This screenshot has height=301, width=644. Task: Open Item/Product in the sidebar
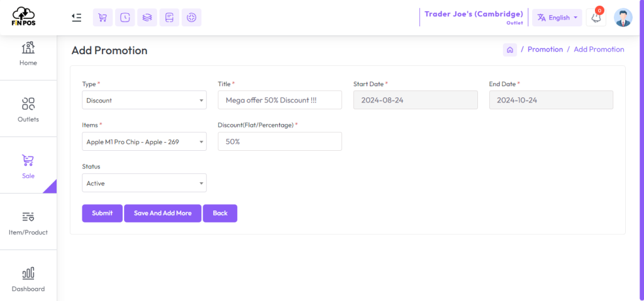click(28, 222)
